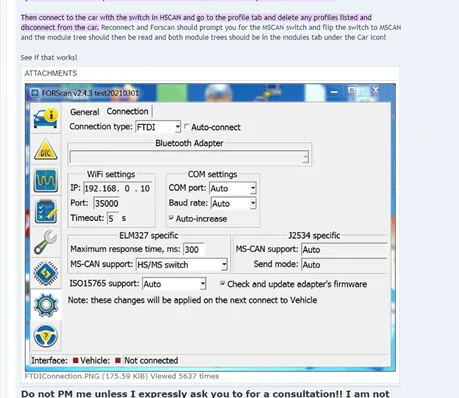Click the Not connected status text
The width and height of the screenshot is (459, 398).
151,360
